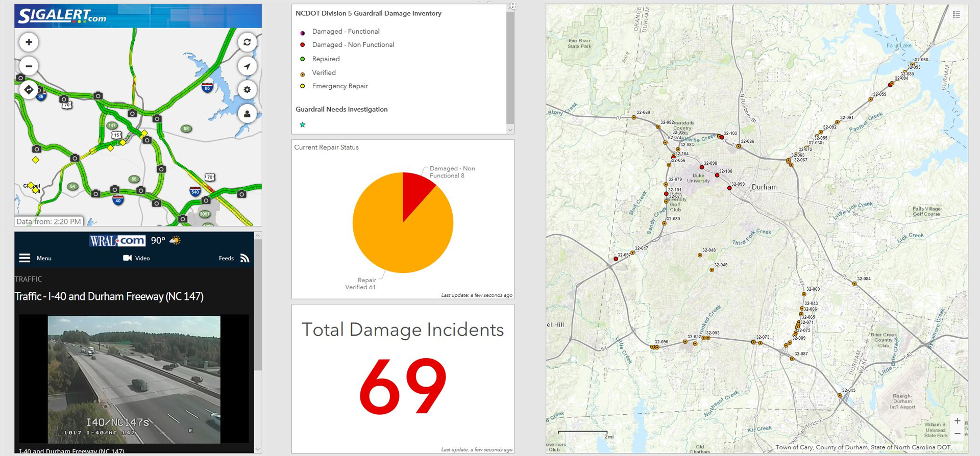Open the guardrail map legend list icon
Image resolution: width=980 pixels, height=456 pixels.
click(x=957, y=15)
